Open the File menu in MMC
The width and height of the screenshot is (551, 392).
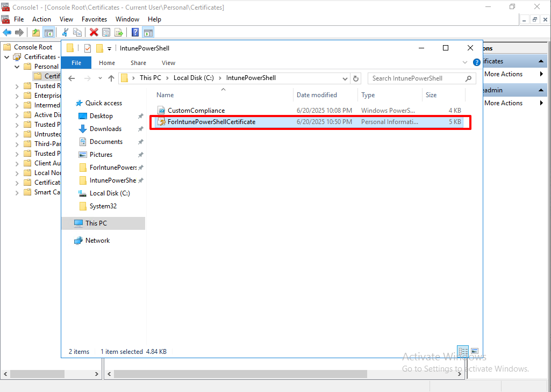coord(19,19)
